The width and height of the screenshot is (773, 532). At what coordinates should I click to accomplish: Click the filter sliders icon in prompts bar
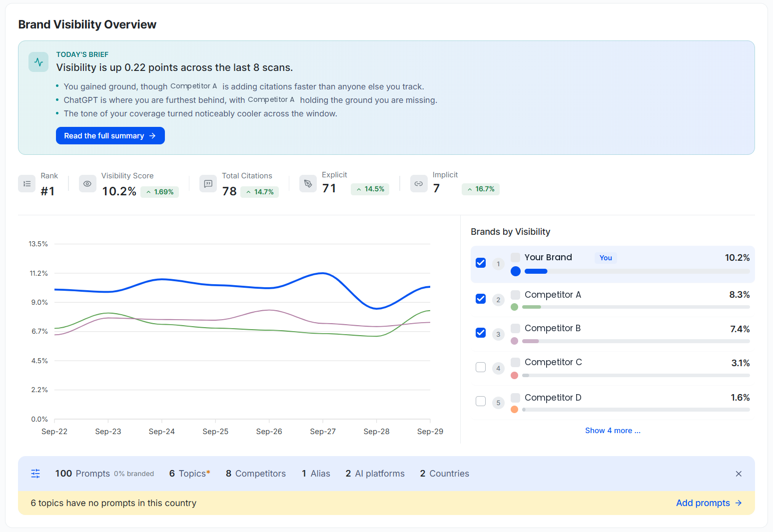[35, 474]
